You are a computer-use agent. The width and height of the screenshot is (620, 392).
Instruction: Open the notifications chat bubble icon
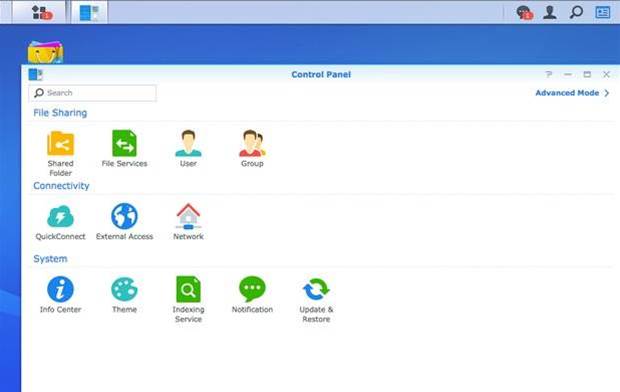click(525, 12)
